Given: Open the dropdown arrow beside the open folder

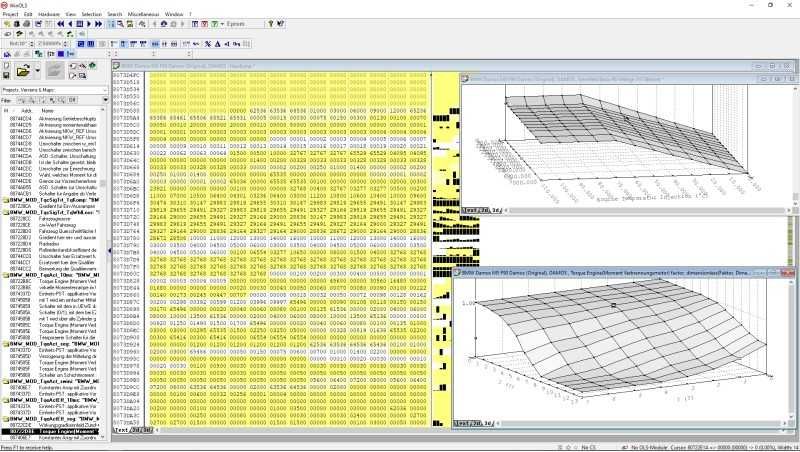Looking at the screenshot, I should 37,71.
